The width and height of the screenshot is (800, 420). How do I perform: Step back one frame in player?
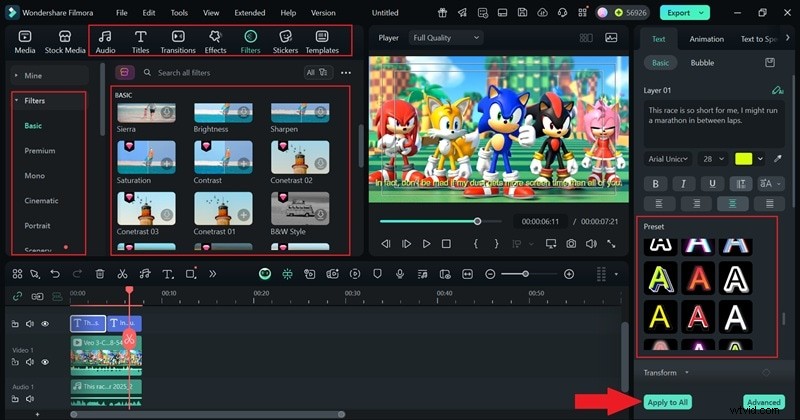pos(386,244)
